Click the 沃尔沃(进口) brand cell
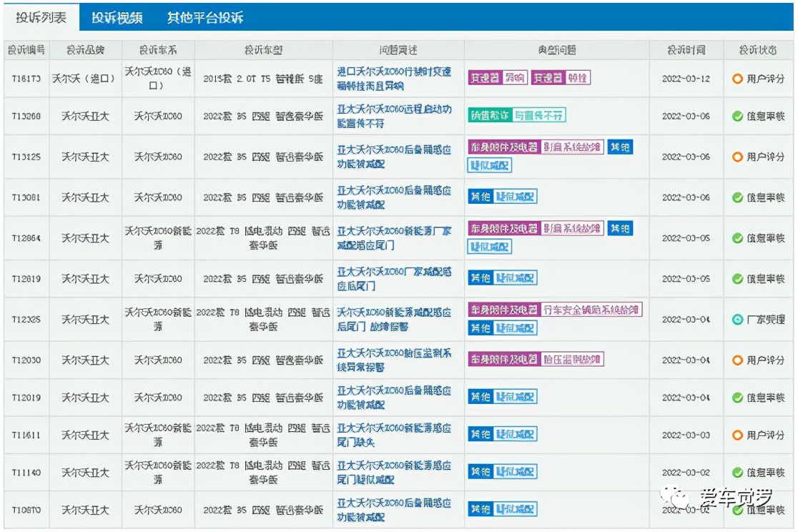Viewport: 798px width, 532px height. click(x=86, y=79)
